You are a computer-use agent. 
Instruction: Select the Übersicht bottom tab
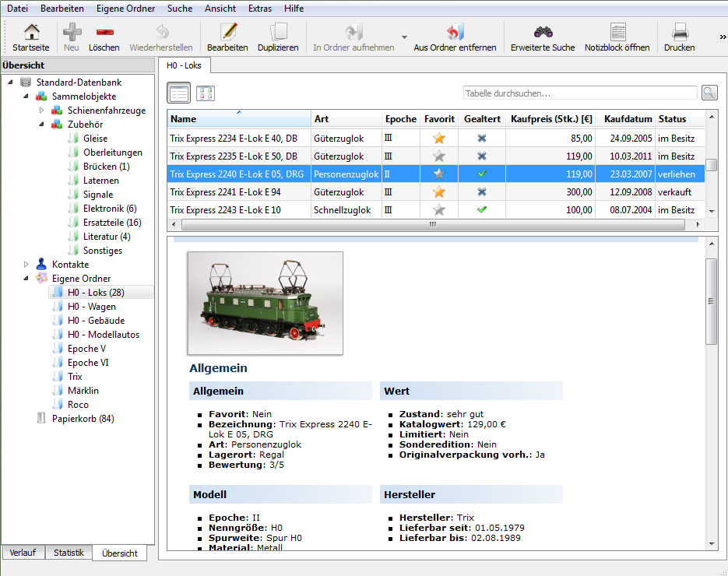click(x=120, y=553)
